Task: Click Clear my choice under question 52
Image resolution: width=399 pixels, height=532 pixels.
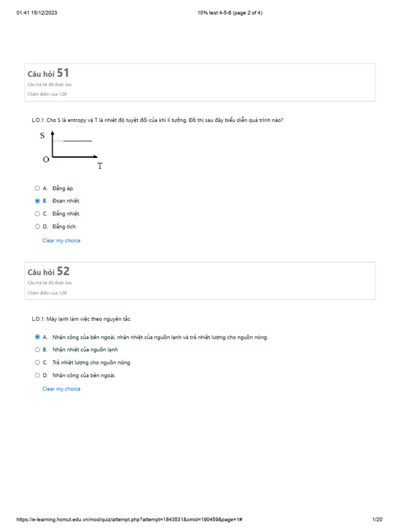Action: coord(61,389)
